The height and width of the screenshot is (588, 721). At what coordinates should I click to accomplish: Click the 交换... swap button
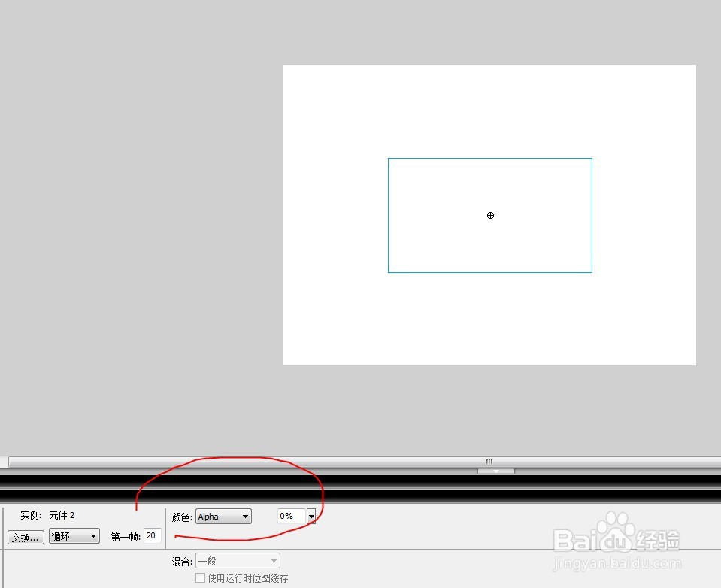pyautogui.click(x=26, y=537)
